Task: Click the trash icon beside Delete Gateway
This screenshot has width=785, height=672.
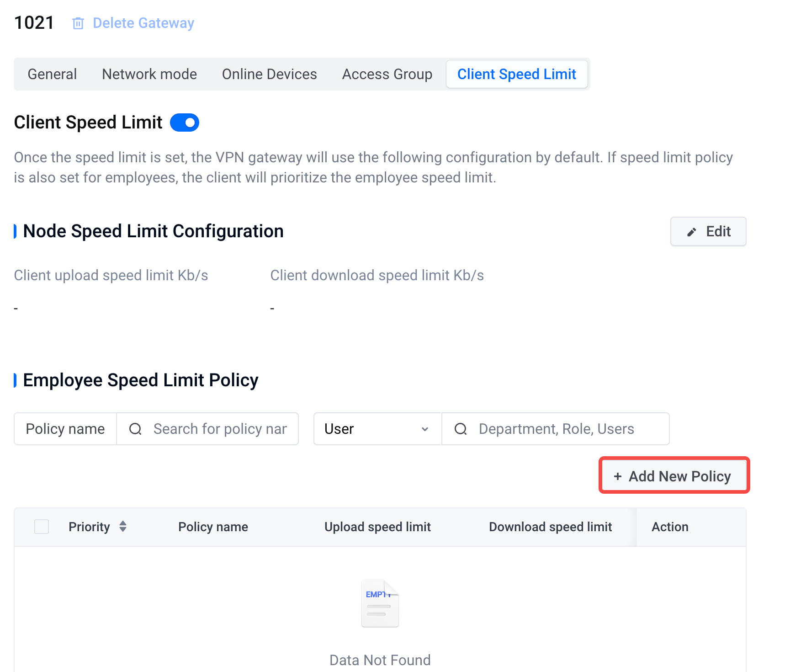Action: (78, 23)
